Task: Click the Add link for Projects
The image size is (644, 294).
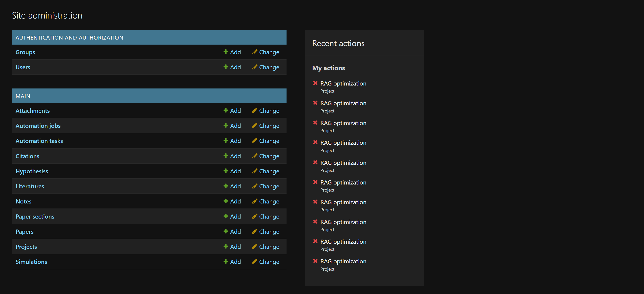Action: [235, 246]
